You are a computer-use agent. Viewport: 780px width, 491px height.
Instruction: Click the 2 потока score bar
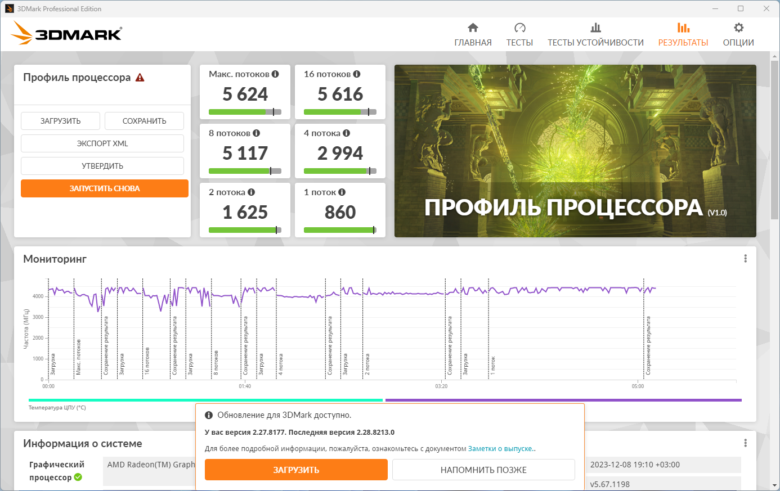coord(245,230)
